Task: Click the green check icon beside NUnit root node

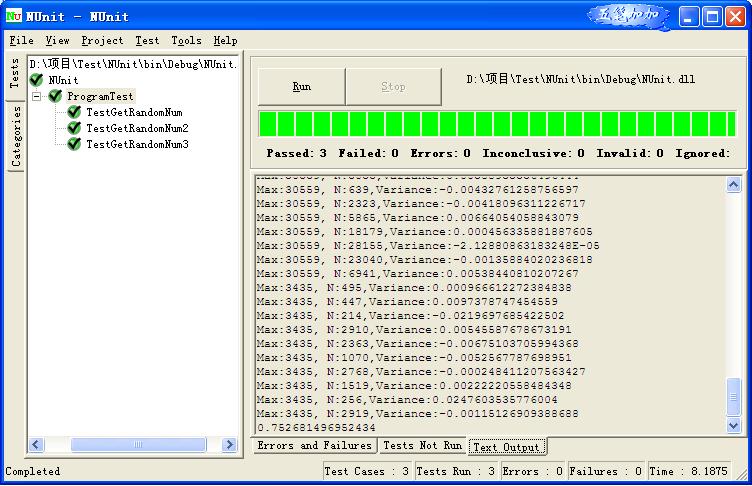Action: coord(36,80)
